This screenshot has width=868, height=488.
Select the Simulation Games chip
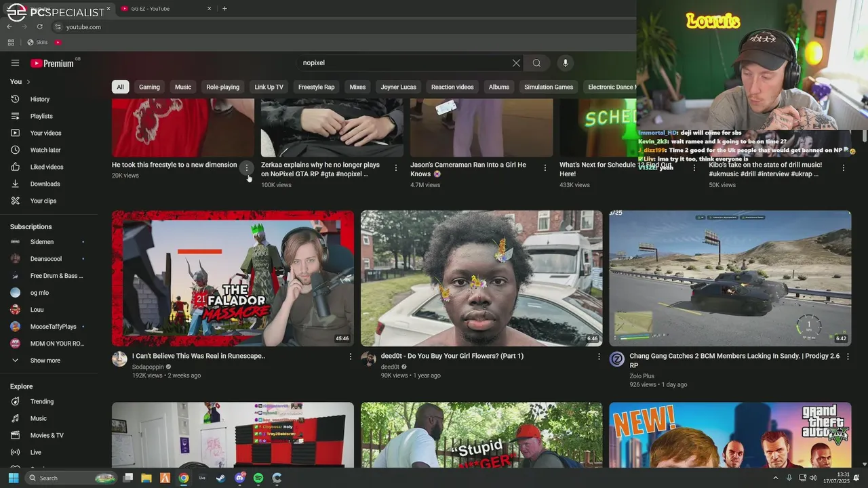[x=549, y=87]
